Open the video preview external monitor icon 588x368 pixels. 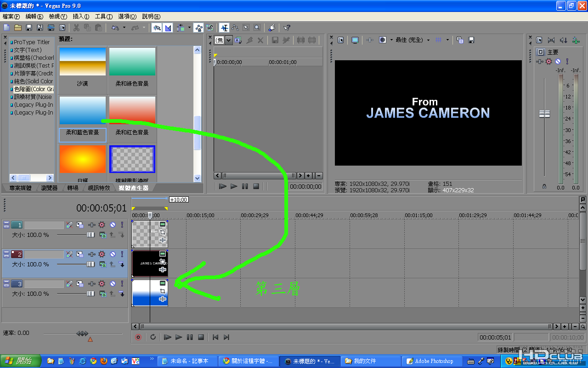[x=355, y=40]
